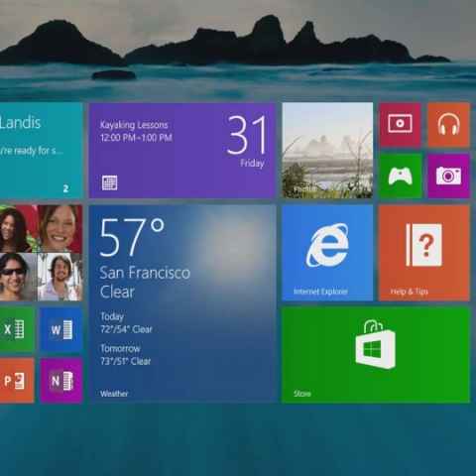Open the Photos tile with beach picture
The height and width of the screenshot is (476, 476).
327,151
